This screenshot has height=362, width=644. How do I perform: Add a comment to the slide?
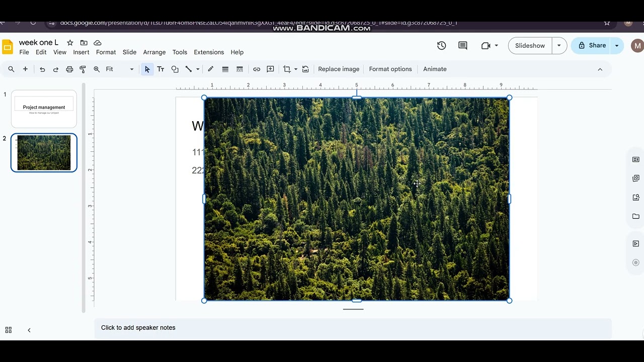pos(270,69)
